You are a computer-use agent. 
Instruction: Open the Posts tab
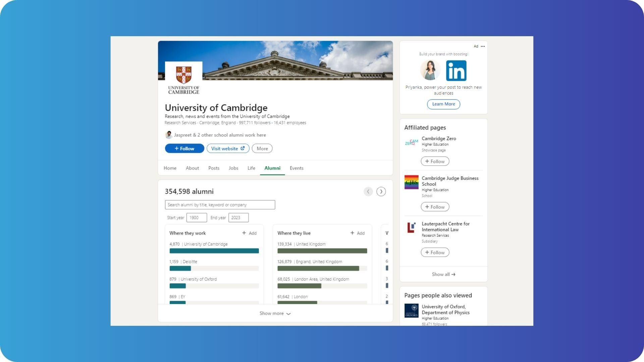(214, 168)
